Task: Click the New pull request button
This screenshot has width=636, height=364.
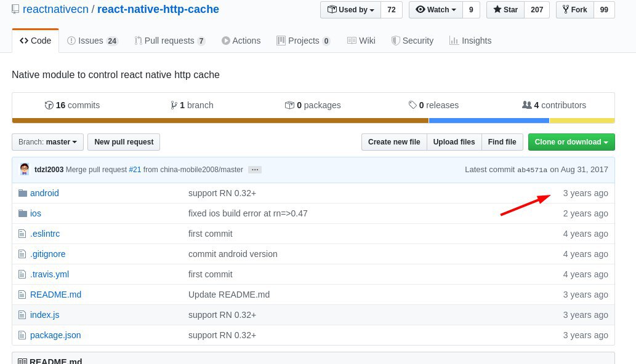Action: [124, 142]
